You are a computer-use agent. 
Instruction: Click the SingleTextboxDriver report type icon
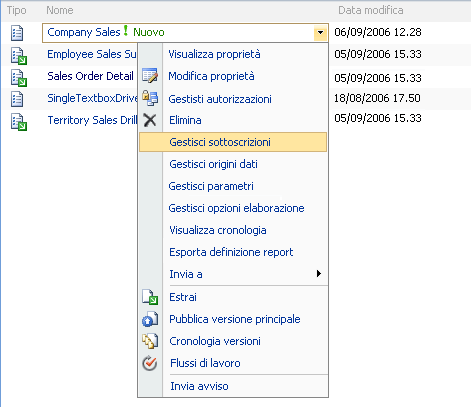pos(17,99)
